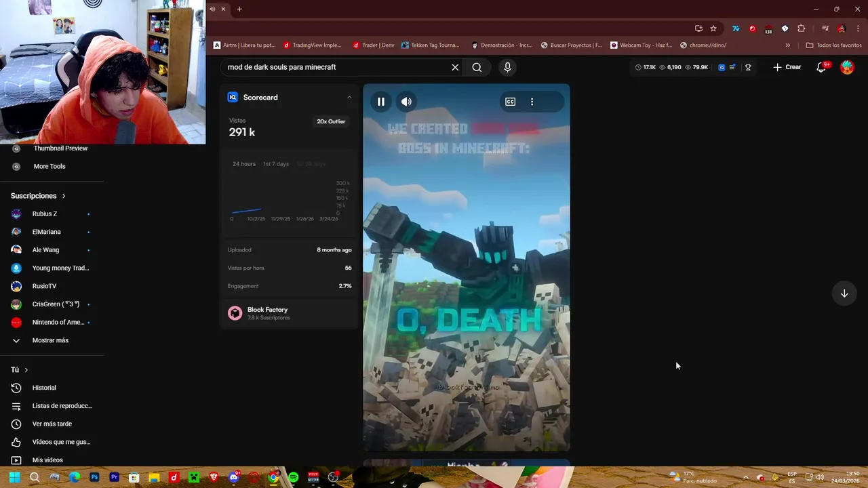The height and width of the screenshot is (488, 868).
Task: Open Discord from the taskbar
Action: pyautogui.click(x=234, y=477)
